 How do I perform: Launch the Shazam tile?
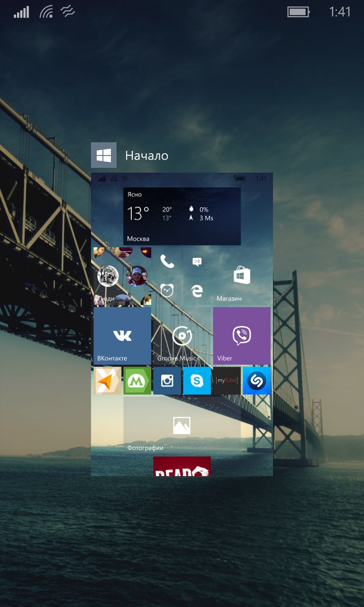click(257, 381)
